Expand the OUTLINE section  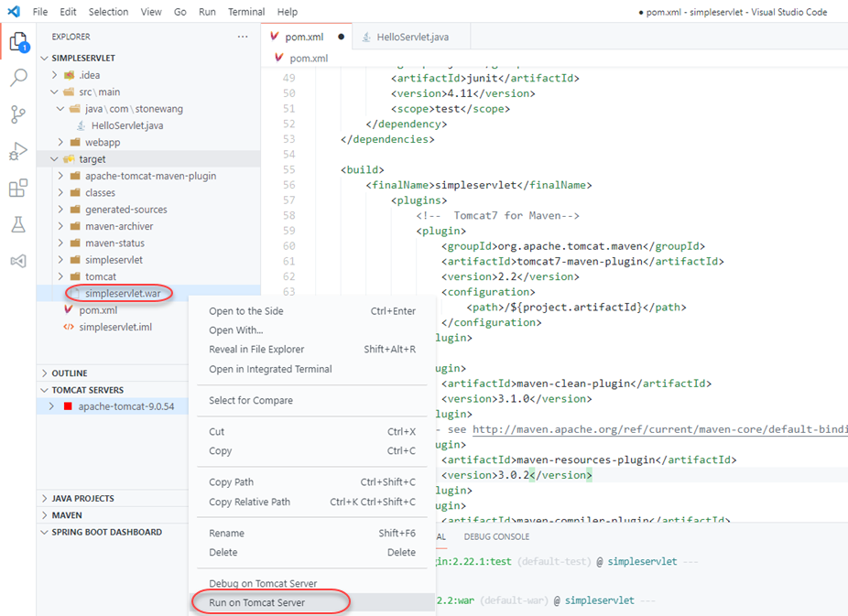pyautogui.click(x=44, y=373)
